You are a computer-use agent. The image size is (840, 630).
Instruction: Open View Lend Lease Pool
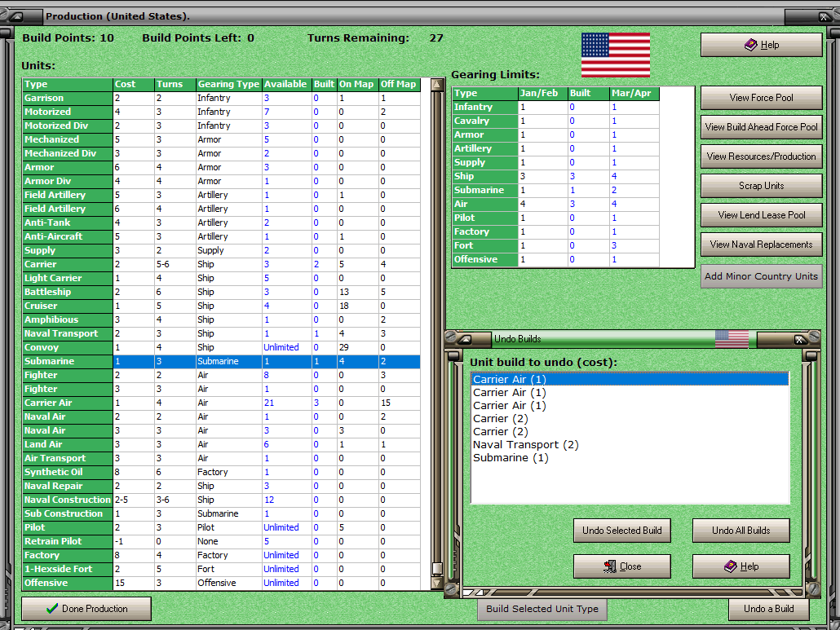[761, 215]
